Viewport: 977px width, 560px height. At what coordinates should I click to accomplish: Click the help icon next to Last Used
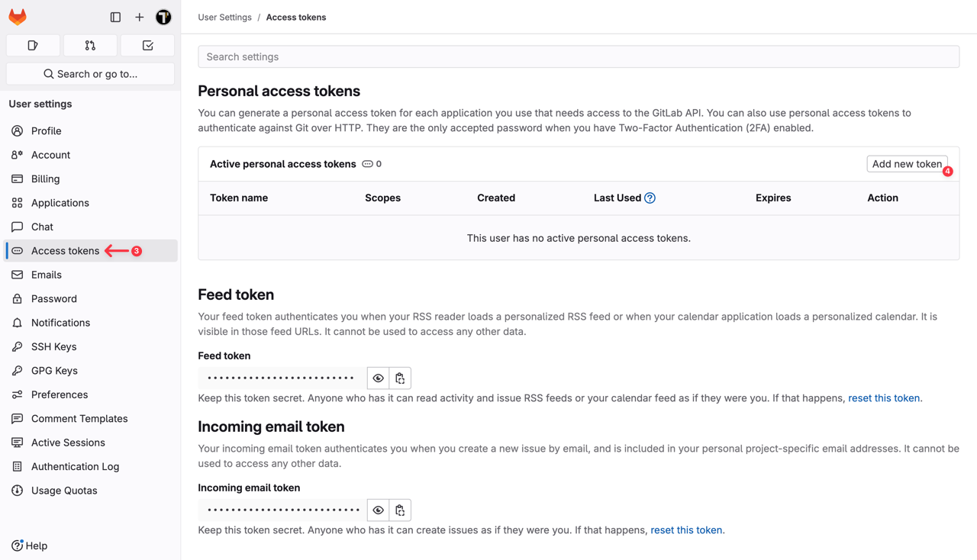tap(650, 198)
